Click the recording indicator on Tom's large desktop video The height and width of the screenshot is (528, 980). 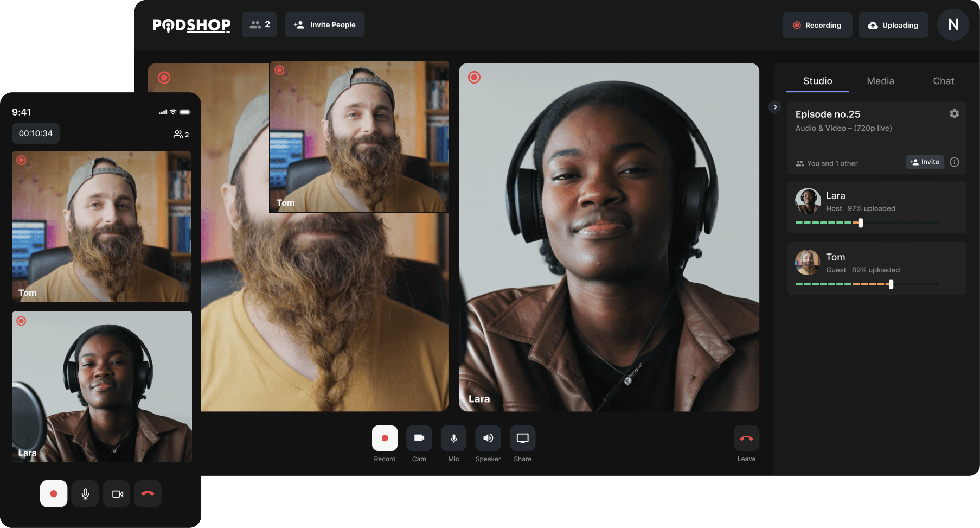[164, 78]
